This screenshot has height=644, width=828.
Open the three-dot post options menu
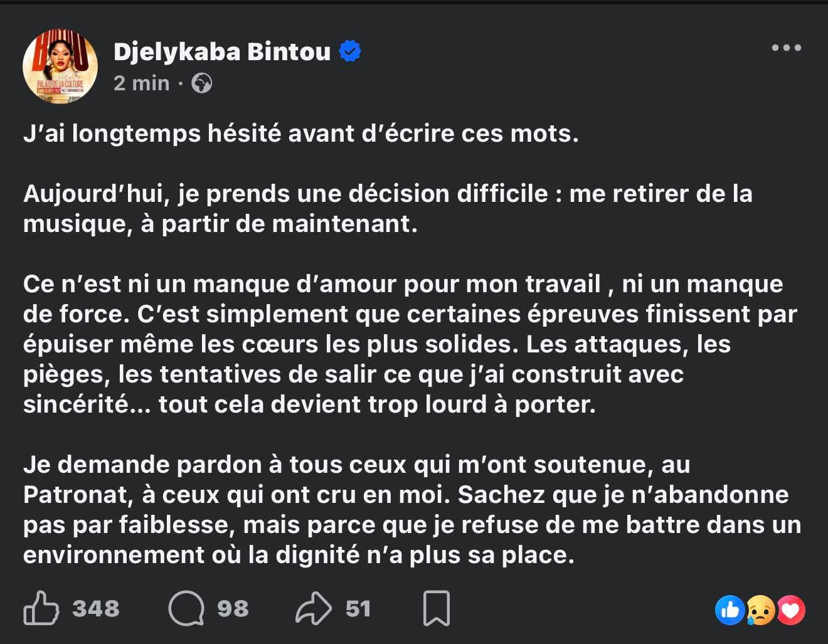point(786,48)
